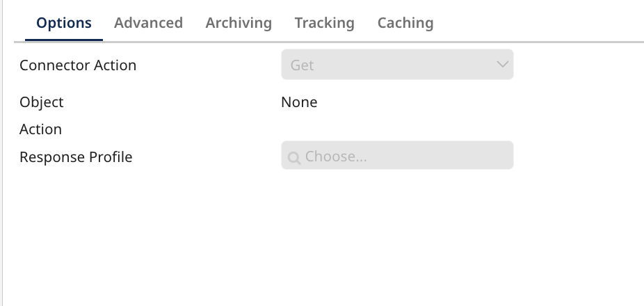Switch to the Advanced tab
This screenshot has height=306, width=644.
[148, 22]
